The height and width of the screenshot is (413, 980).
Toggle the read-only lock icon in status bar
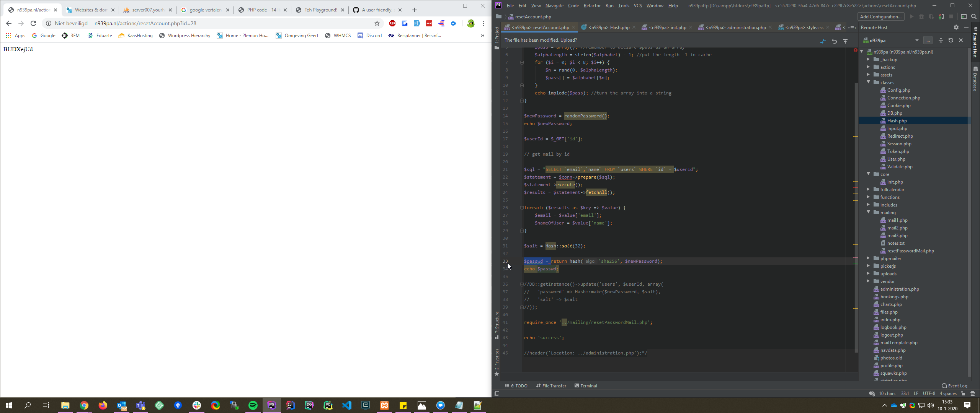coord(963,393)
